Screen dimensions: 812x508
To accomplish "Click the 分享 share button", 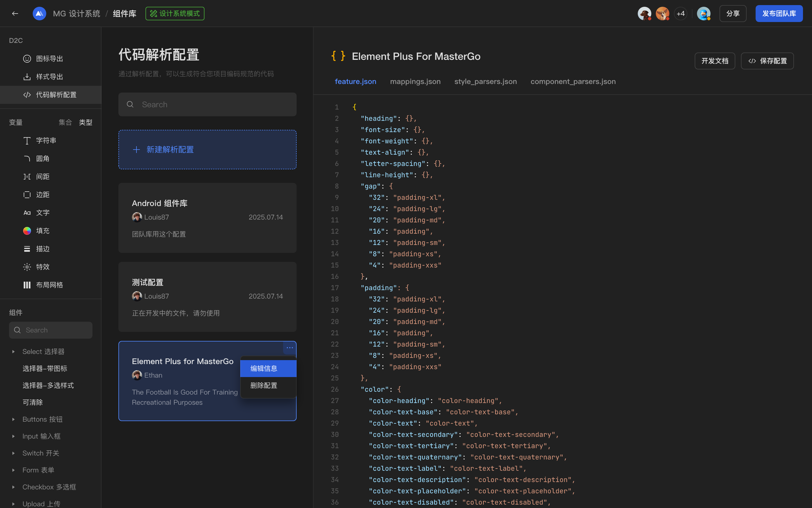I will coord(733,14).
